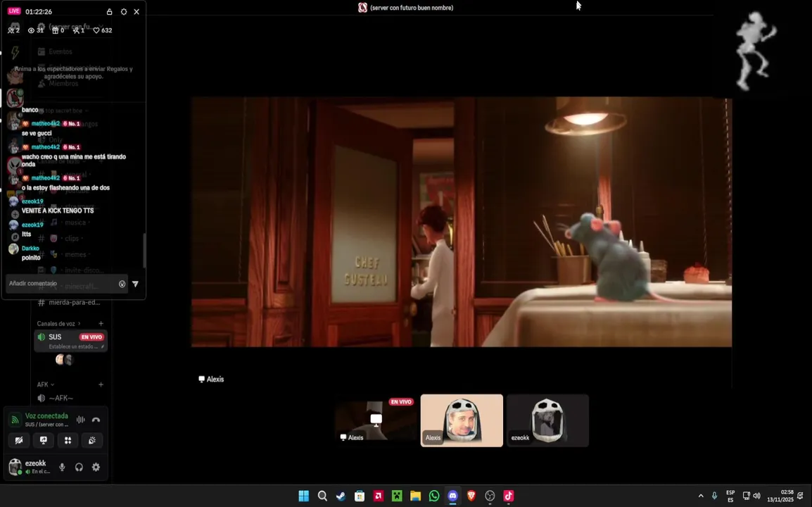The image size is (812, 507).
Task: Open AMD software from taskbar
Action: 378,496
